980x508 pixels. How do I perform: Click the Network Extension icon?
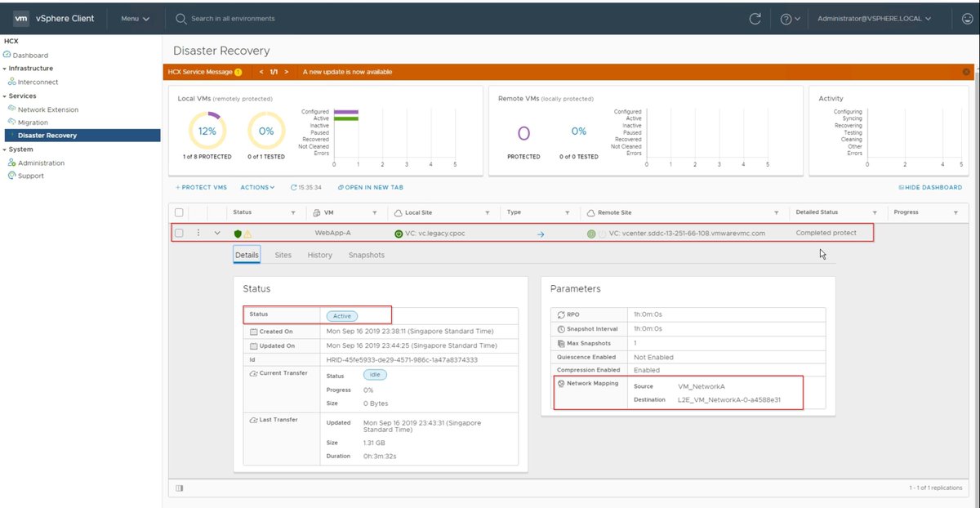(x=11, y=109)
